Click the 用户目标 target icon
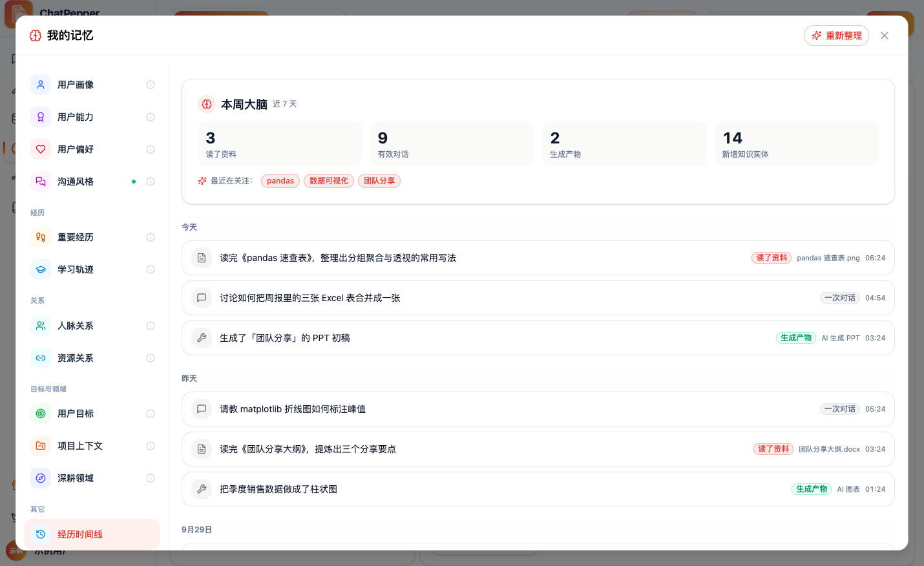 41,414
